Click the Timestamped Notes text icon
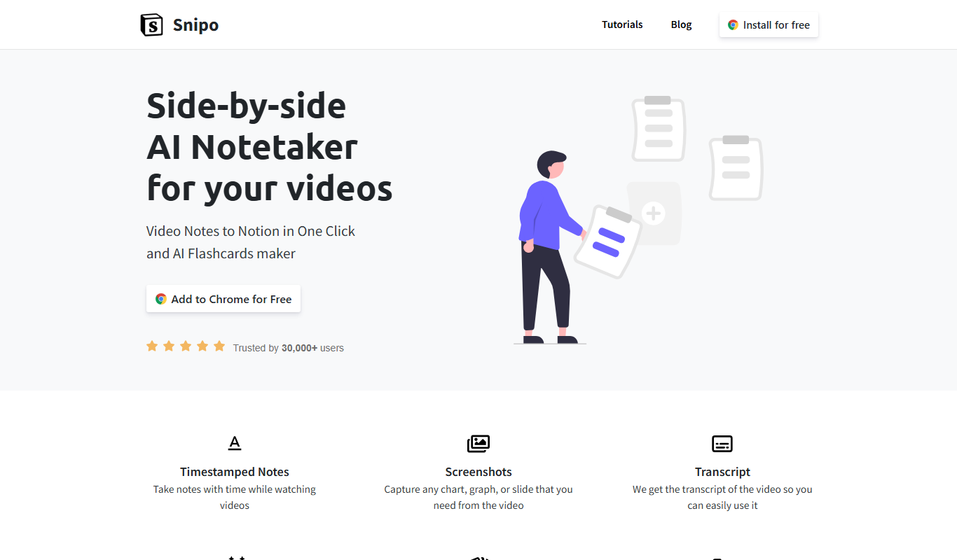The image size is (957, 560). click(x=235, y=443)
